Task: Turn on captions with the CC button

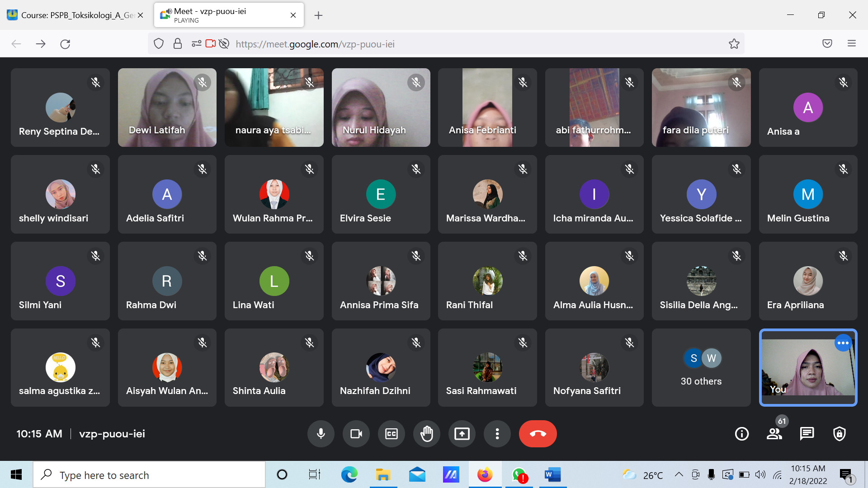Action: 392,434
